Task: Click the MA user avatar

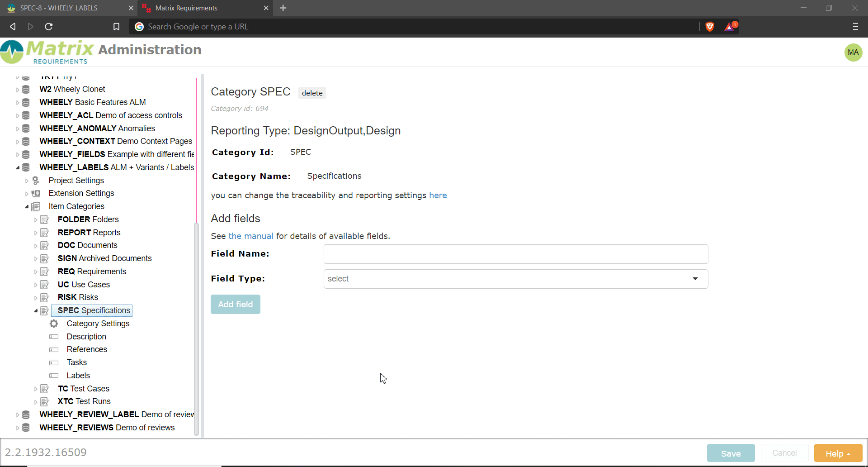Action: (x=853, y=52)
